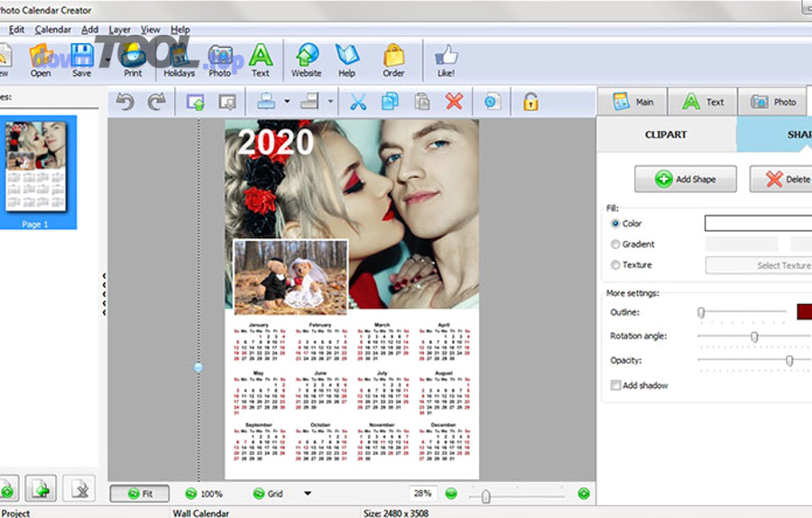The height and width of the screenshot is (518, 812).
Task: Click the Fit zoom button
Action: 140,494
